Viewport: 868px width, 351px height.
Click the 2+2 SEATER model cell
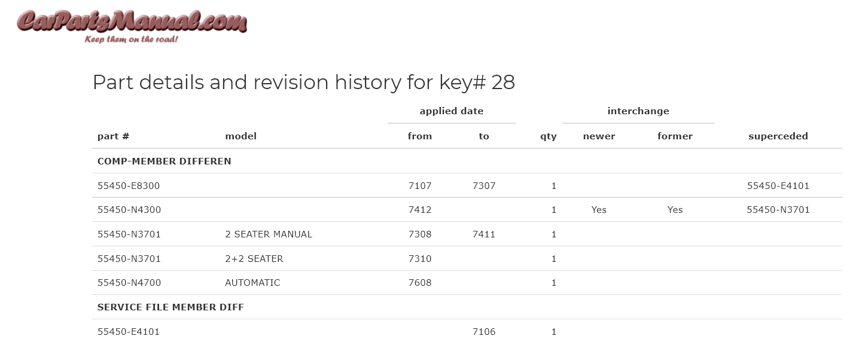[x=254, y=259]
